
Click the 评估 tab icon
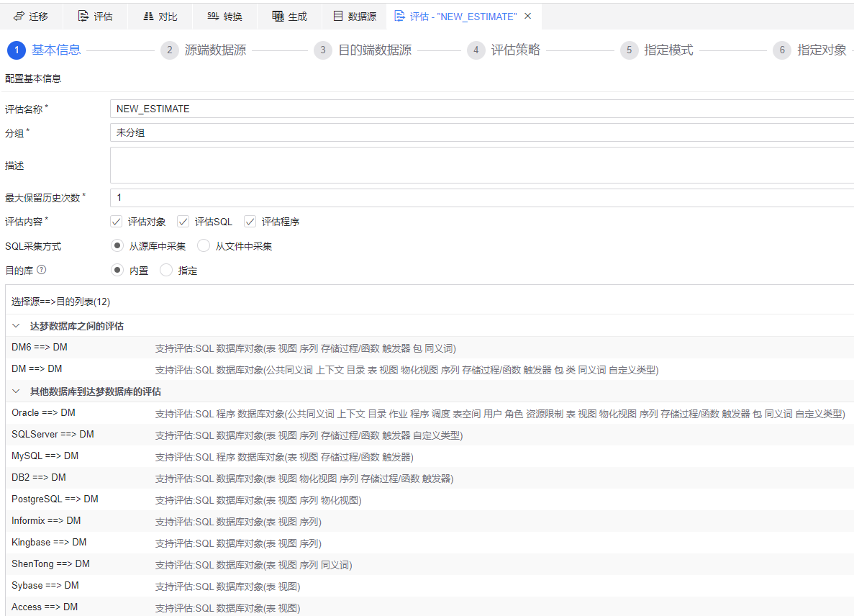coord(83,17)
